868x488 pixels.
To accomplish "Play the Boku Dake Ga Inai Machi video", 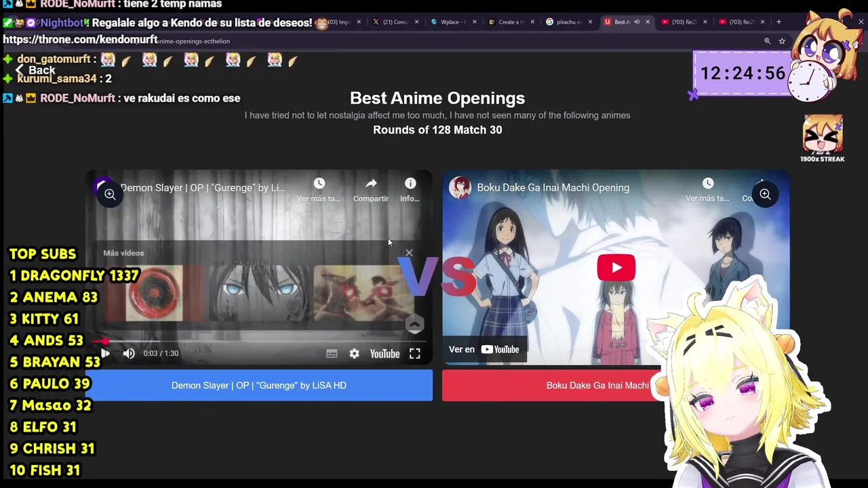I will point(616,268).
